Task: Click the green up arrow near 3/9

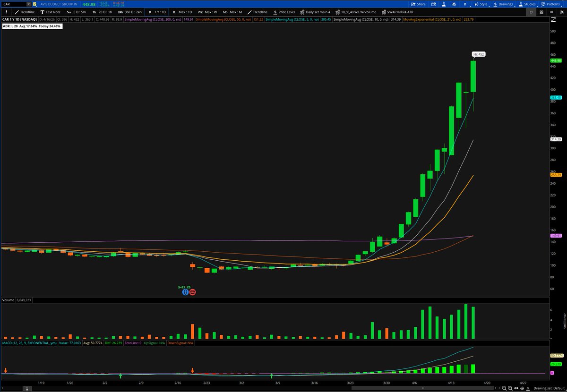Action: click(272, 376)
